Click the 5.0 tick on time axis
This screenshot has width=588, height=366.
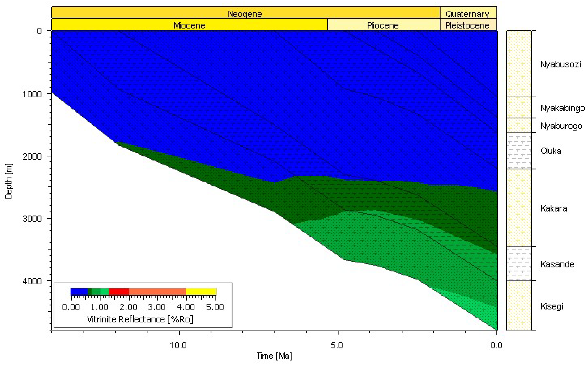point(337,345)
